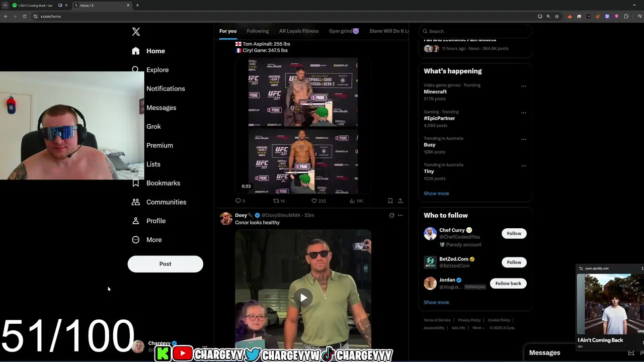
Task: Reply to the UFC weigh-in post
Action: coord(240,201)
